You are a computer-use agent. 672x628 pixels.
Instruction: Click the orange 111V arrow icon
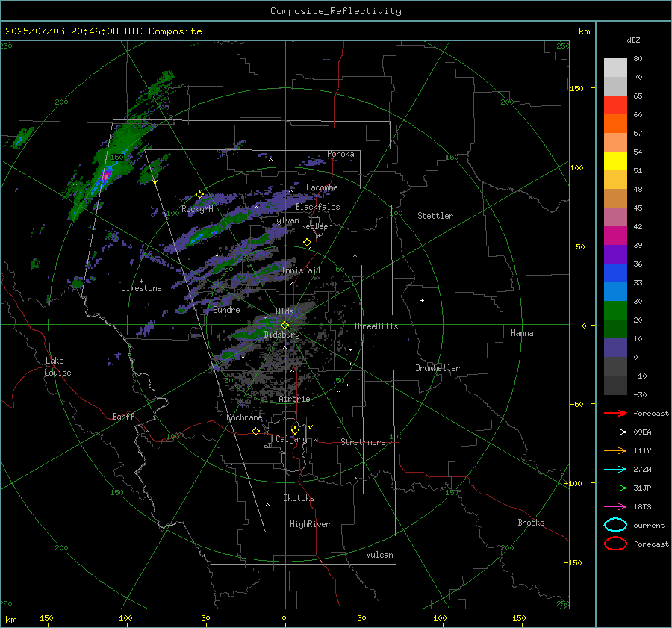click(615, 450)
